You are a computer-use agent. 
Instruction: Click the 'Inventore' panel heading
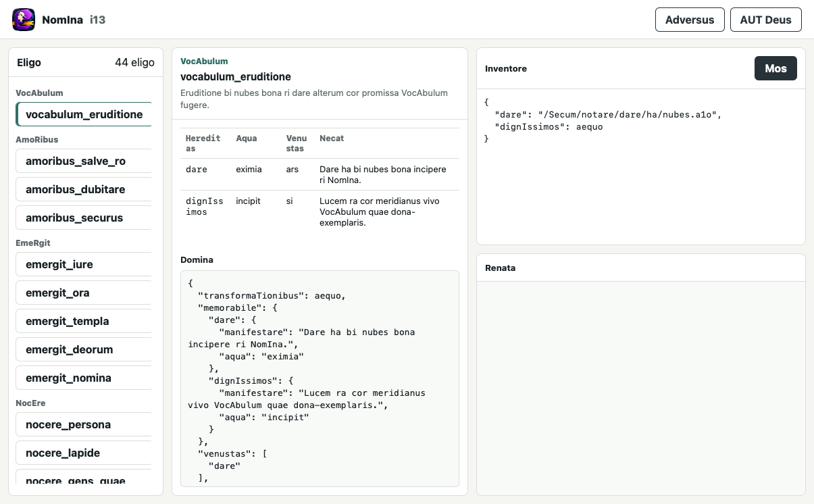point(506,68)
